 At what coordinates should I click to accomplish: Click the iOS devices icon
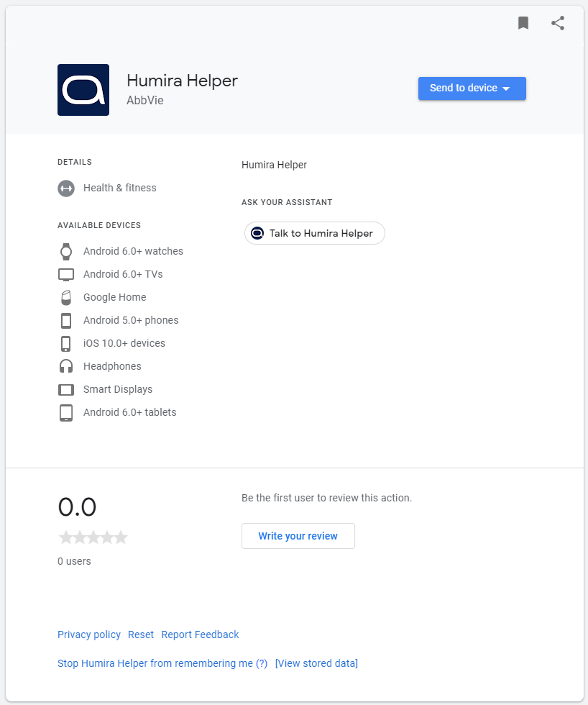(x=66, y=344)
